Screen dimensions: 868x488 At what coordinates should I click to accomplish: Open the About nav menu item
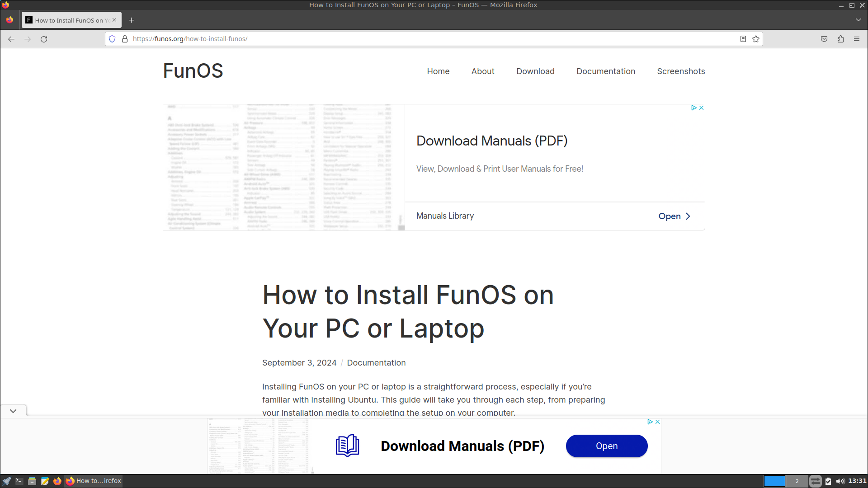[483, 71]
